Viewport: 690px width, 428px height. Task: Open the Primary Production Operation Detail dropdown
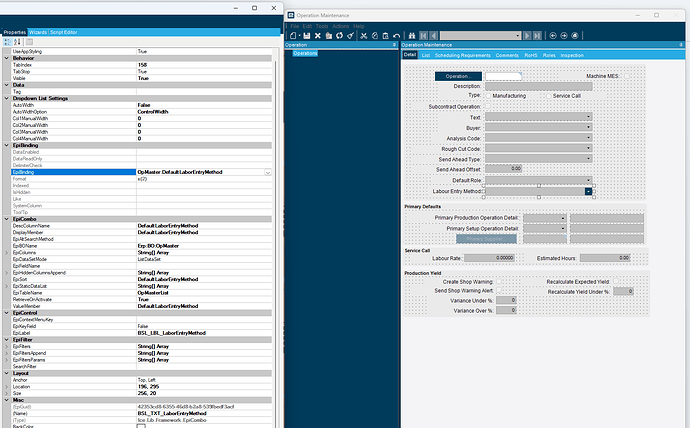tap(563, 218)
